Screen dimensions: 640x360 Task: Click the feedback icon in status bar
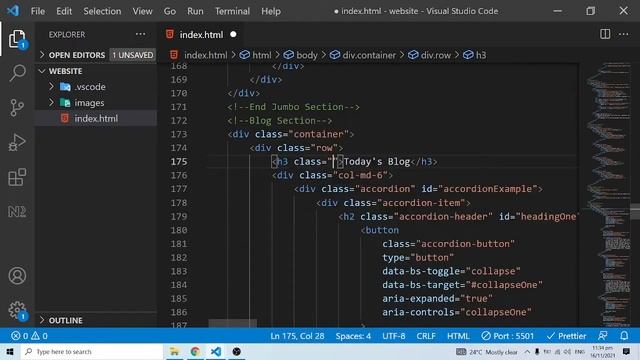602,336
